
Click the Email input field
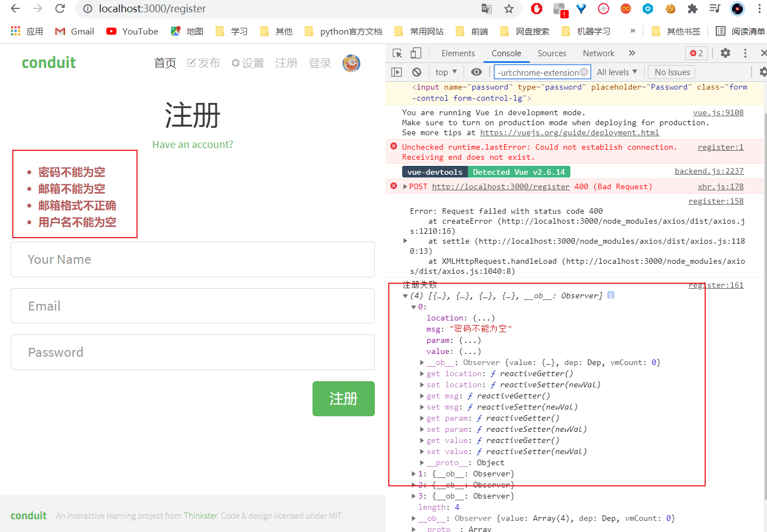point(192,306)
